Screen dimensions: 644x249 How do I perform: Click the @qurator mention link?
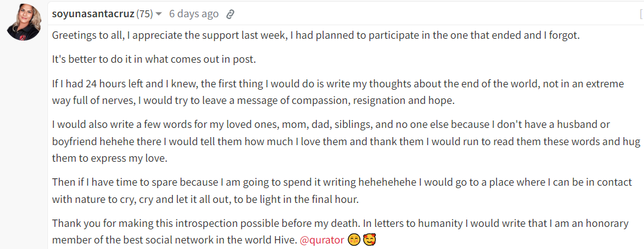(x=322, y=240)
